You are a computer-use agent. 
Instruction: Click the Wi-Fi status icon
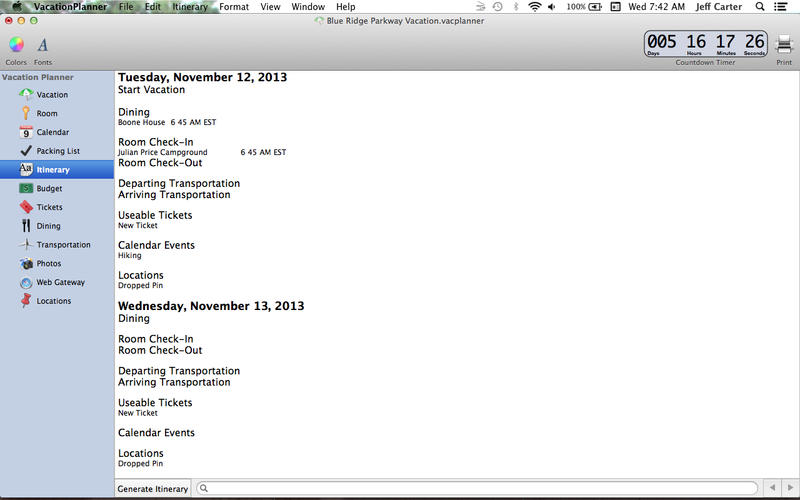pos(534,7)
